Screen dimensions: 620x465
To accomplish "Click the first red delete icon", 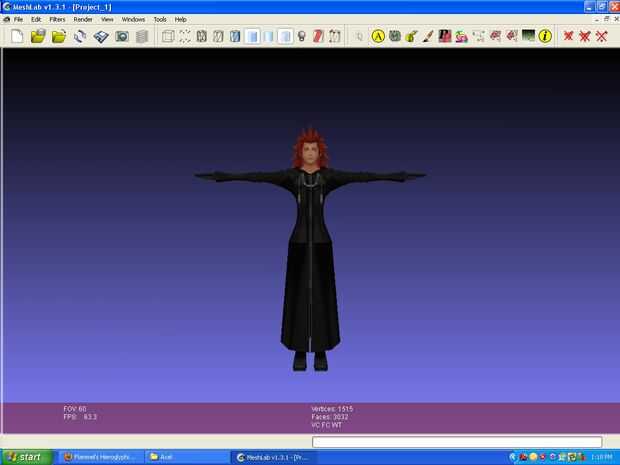I will (568, 36).
